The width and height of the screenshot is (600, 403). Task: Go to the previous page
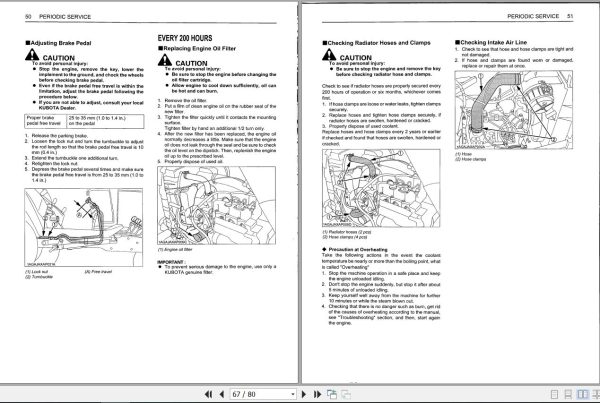pyautogui.click(x=222, y=394)
